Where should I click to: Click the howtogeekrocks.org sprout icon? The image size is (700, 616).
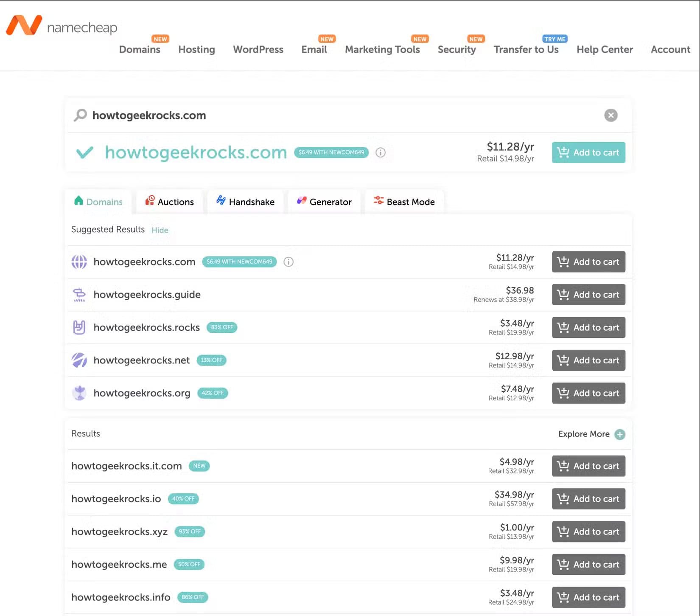click(79, 393)
